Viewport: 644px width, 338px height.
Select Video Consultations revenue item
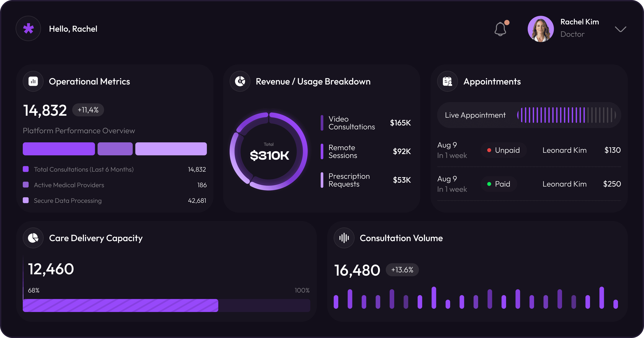click(x=351, y=123)
